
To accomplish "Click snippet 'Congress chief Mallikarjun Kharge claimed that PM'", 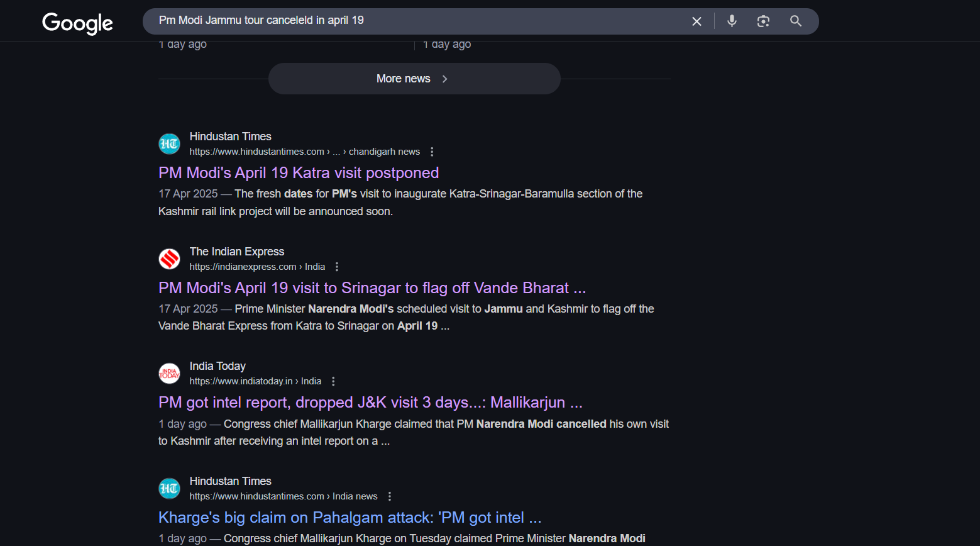I will click(x=414, y=432).
